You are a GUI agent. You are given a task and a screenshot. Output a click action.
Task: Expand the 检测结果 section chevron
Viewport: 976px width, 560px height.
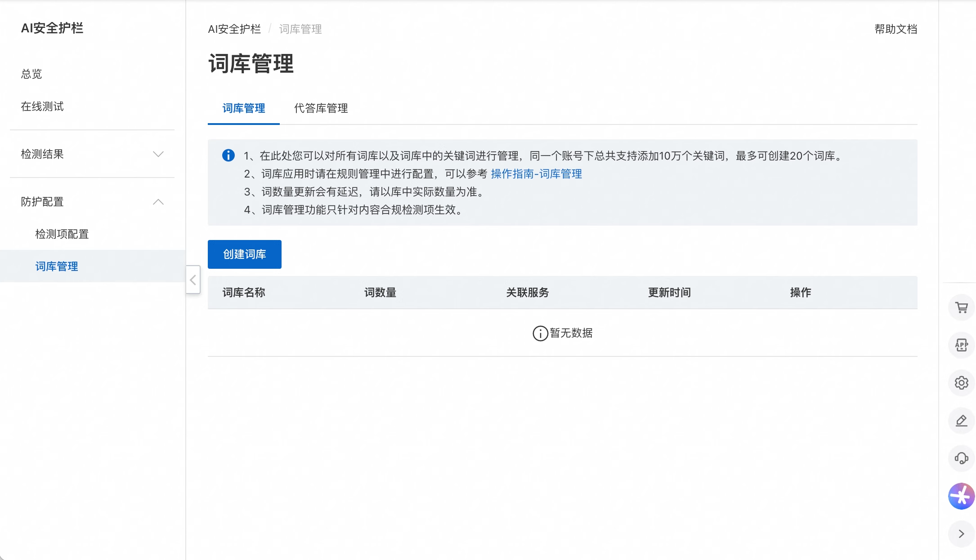pyautogui.click(x=158, y=154)
